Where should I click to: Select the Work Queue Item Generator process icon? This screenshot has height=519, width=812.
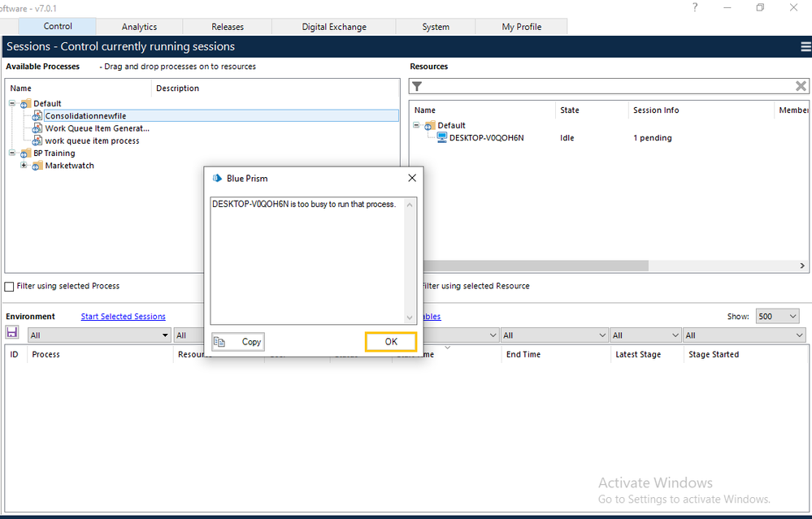point(37,128)
